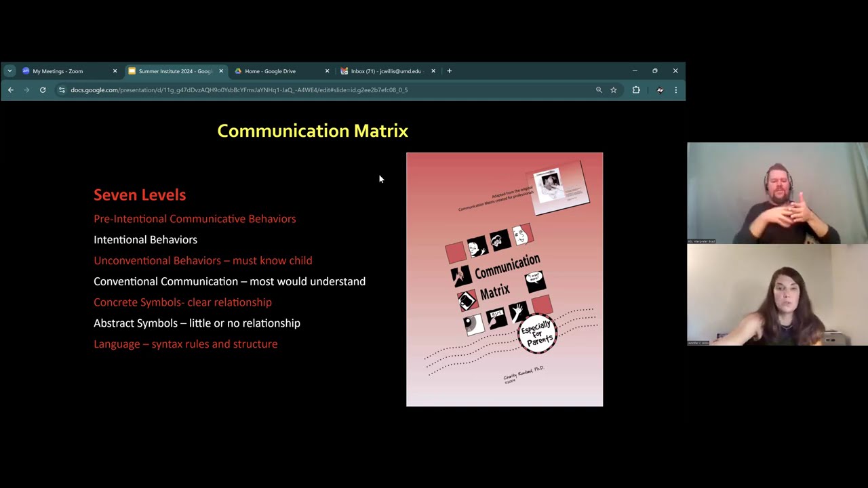The image size is (868, 488).
Task: Click Unconventional Behaviors – must know child
Action: (203, 260)
